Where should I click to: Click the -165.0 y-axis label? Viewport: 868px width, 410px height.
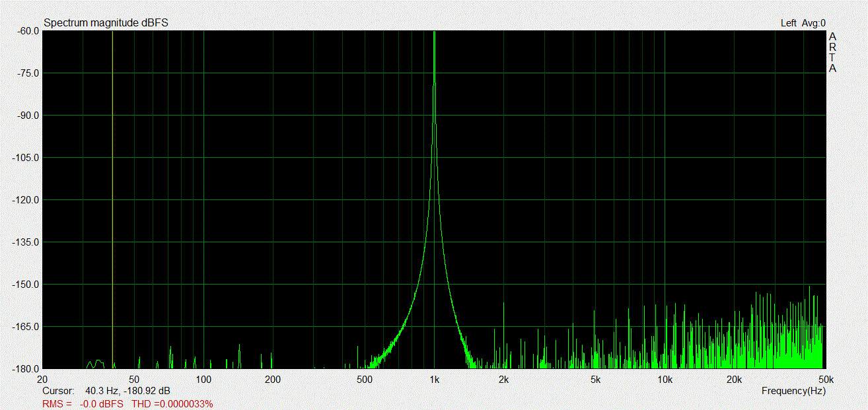25,327
